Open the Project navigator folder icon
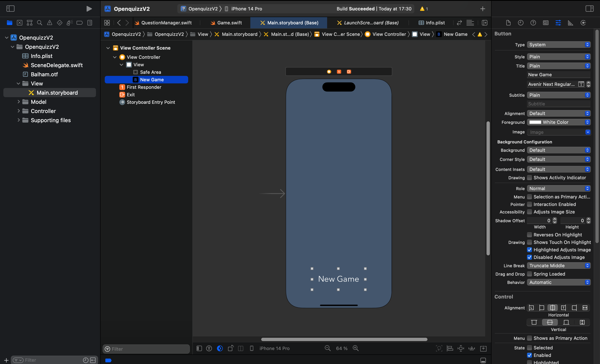The width and height of the screenshot is (600, 364). (x=10, y=23)
